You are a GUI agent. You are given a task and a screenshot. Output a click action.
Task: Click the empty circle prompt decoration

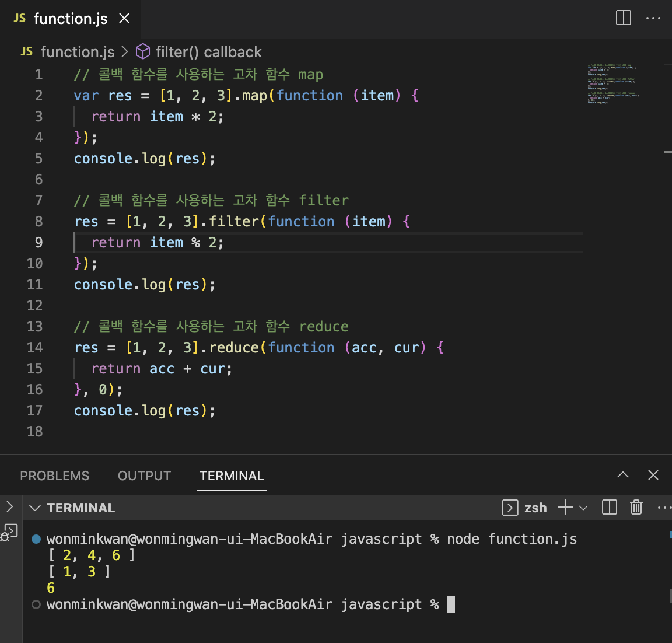point(36,604)
